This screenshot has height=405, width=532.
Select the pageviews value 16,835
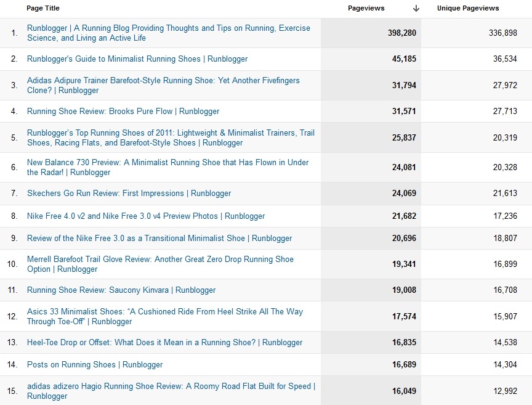[404, 342]
